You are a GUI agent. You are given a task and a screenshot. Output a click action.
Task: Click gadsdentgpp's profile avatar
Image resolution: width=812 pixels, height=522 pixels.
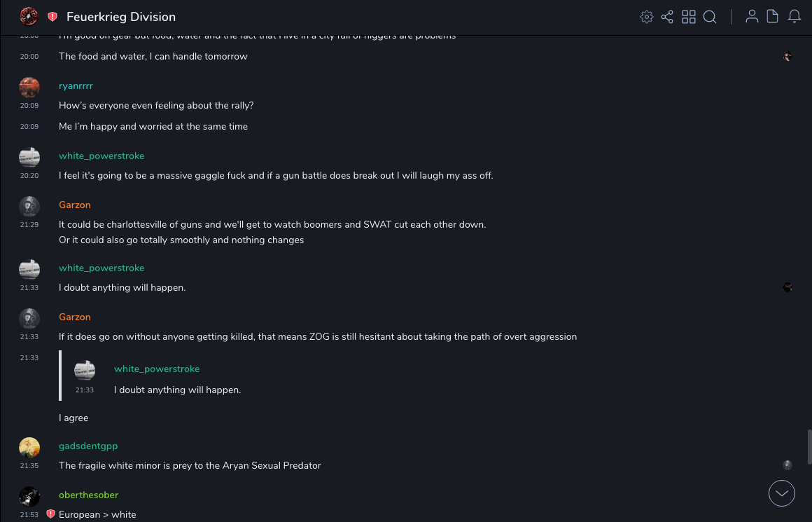[x=29, y=447]
